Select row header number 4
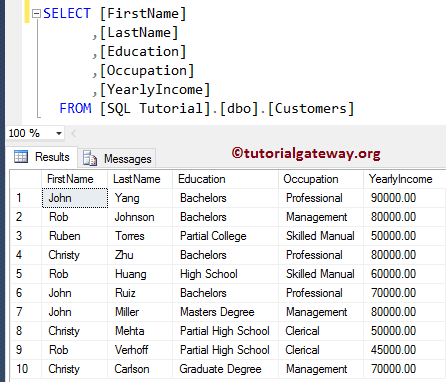The height and width of the screenshot is (382, 446). tap(26, 255)
